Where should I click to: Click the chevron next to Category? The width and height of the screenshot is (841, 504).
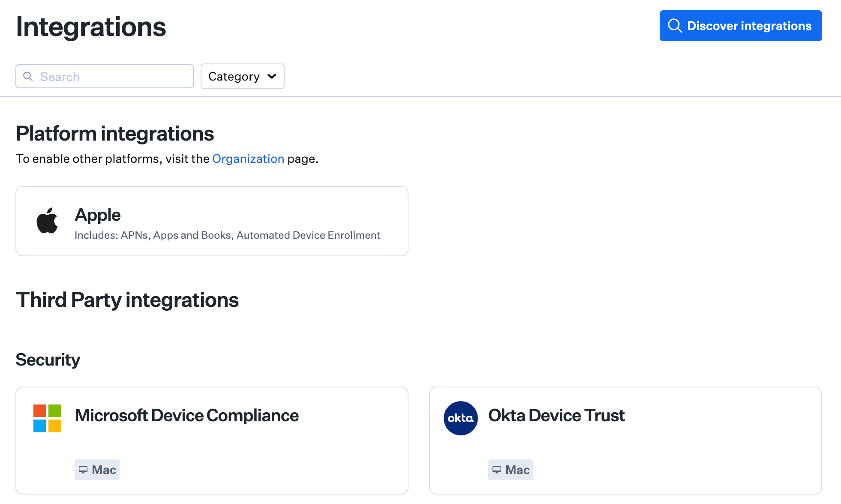click(x=272, y=77)
